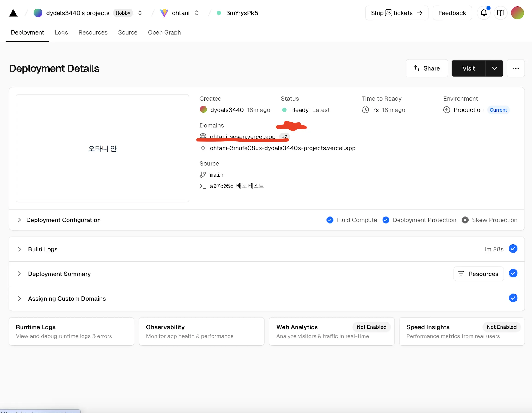Open the Visit button dropdown chevron
532x413 pixels.
(x=494, y=68)
